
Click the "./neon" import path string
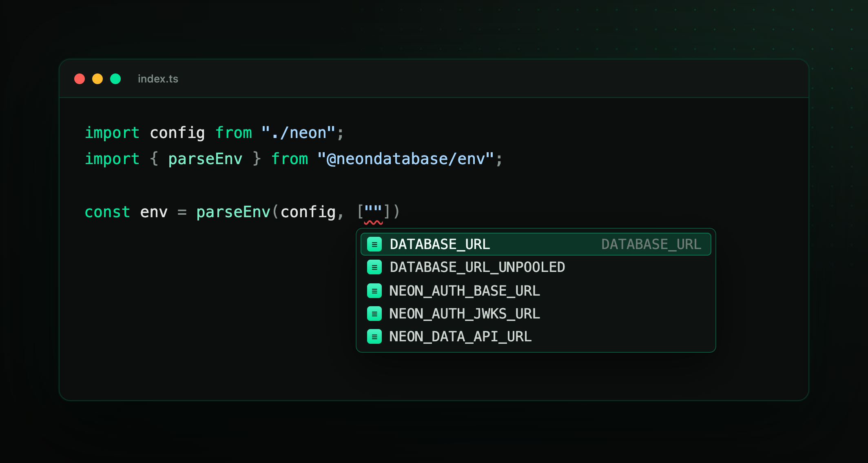tap(298, 133)
